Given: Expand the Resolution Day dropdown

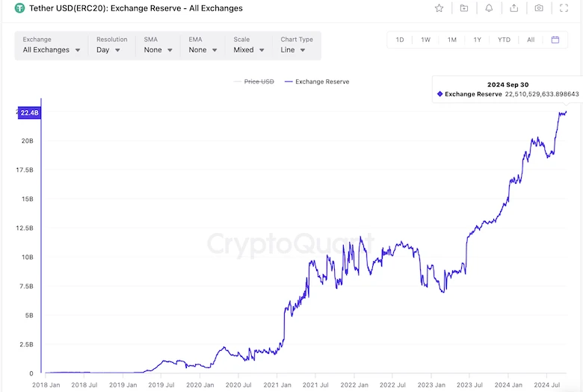Looking at the screenshot, I should click(x=109, y=50).
